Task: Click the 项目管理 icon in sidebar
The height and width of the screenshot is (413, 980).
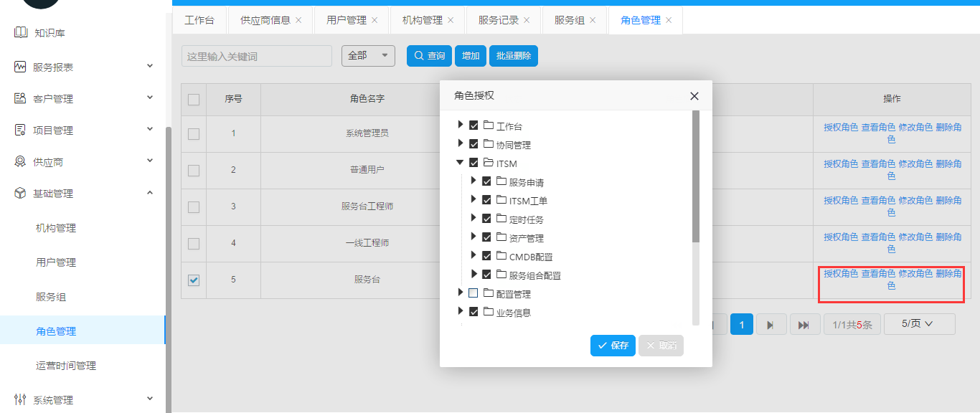Action: pos(20,130)
